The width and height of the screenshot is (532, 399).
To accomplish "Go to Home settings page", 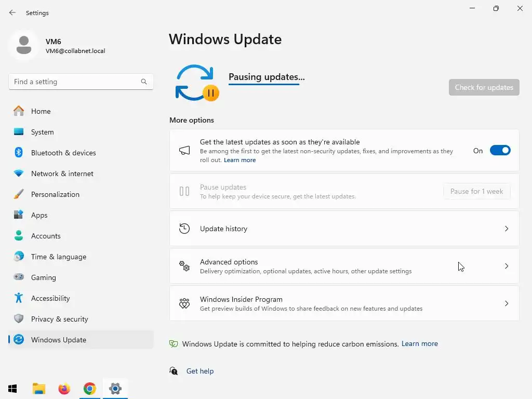I will 81,111.
